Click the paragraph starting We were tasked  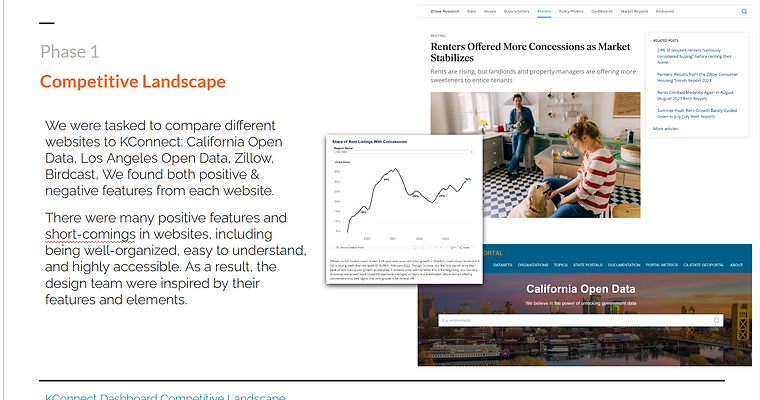(x=164, y=158)
